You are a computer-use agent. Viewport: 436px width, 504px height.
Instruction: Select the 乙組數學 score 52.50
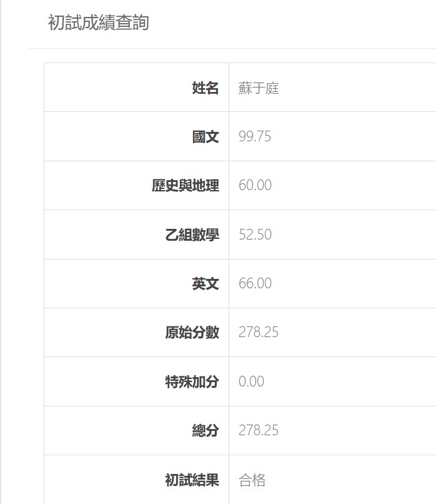coord(255,234)
